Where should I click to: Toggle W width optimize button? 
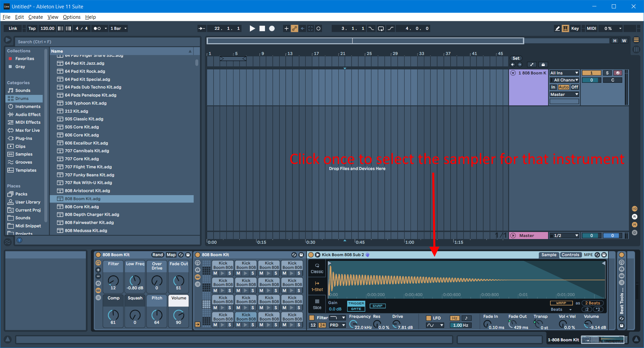pos(624,41)
